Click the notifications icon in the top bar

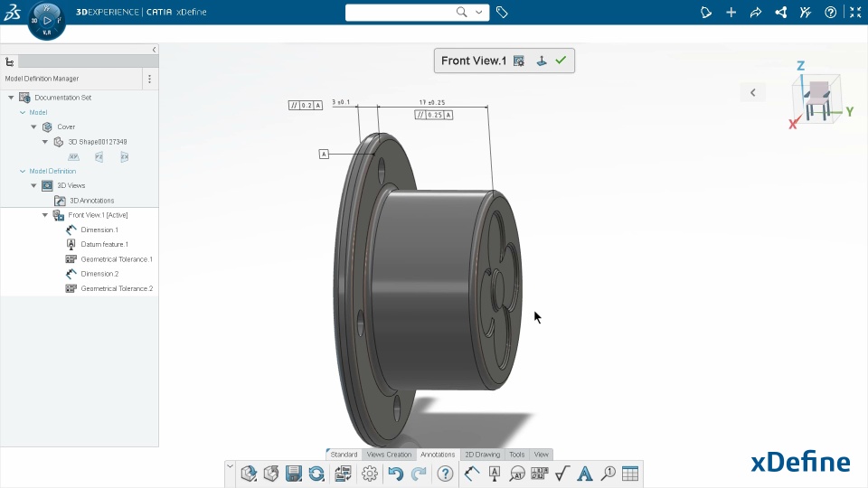706,12
